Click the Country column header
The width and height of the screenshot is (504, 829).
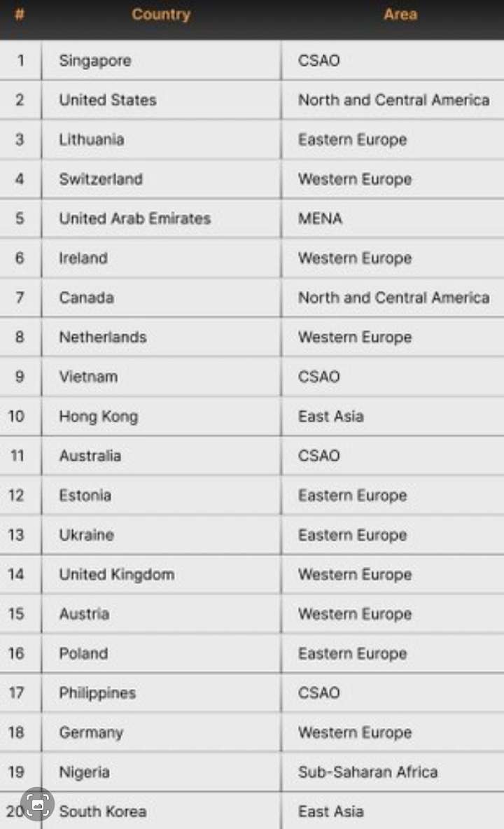(x=160, y=15)
